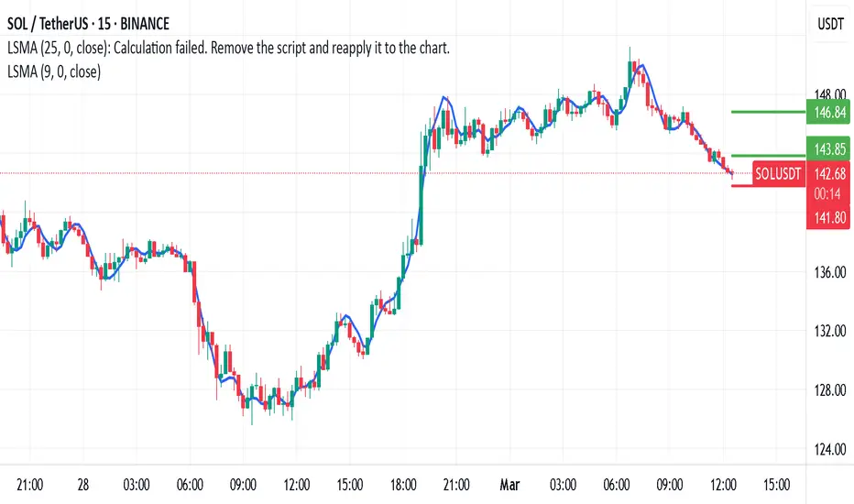Image resolution: width=854 pixels, height=504 pixels.
Task: Click the 148.00 price axis tick
Action: (x=829, y=93)
